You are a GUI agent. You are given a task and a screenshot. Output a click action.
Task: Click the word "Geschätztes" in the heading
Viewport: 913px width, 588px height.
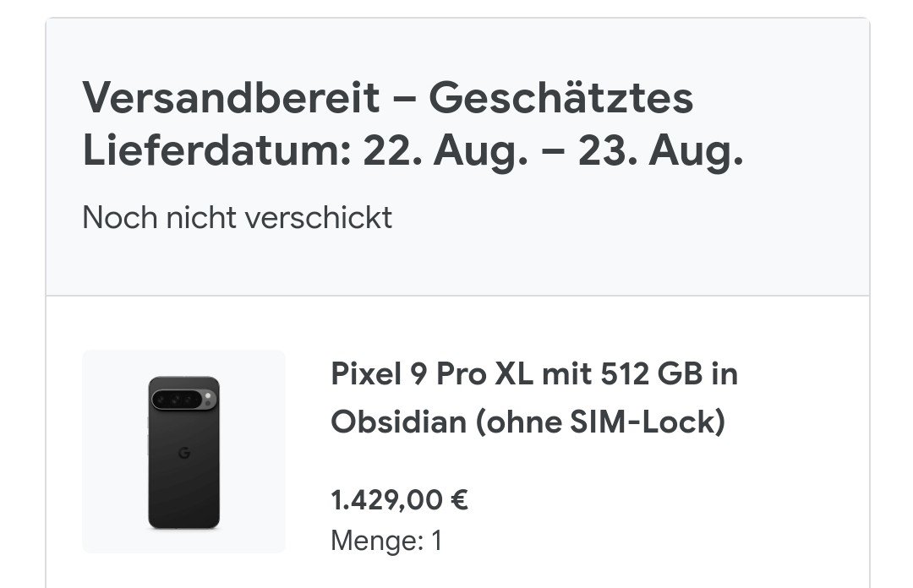tap(560, 99)
